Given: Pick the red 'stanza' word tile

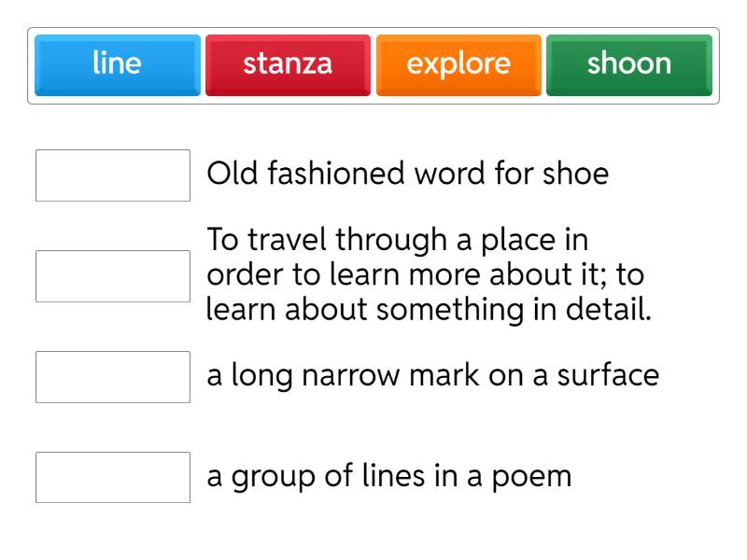Looking at the screenshot, I should coord(288,64).
